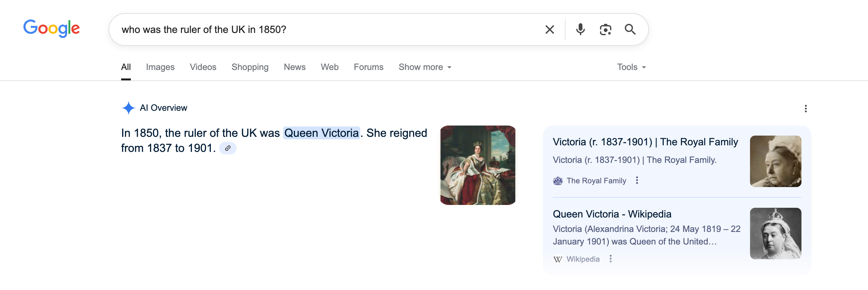Switch to the Web tab
Viewport: 868px width, 290px height.
pos(330,67)
